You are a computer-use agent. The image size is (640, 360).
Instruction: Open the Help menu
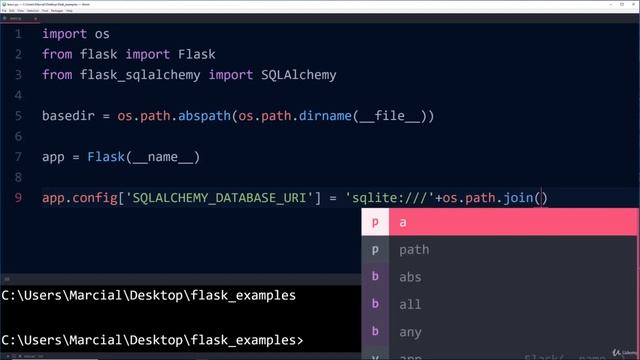(x=69, y=11)
